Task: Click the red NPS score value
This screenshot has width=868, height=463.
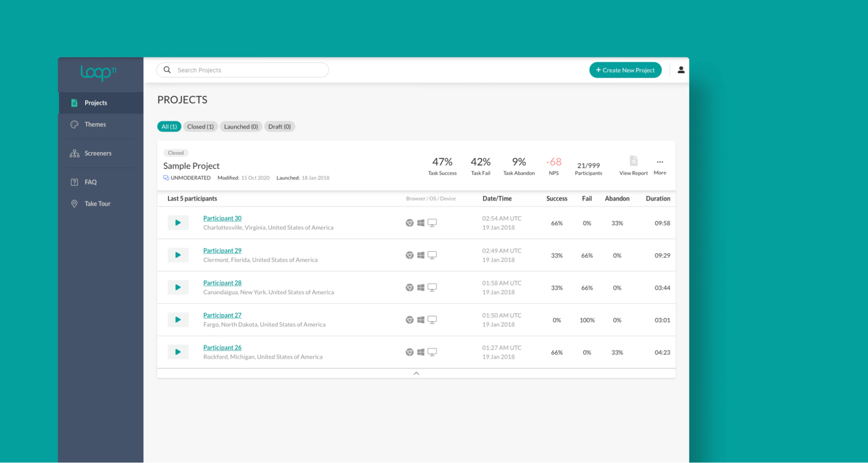Action: coord(553,161)
